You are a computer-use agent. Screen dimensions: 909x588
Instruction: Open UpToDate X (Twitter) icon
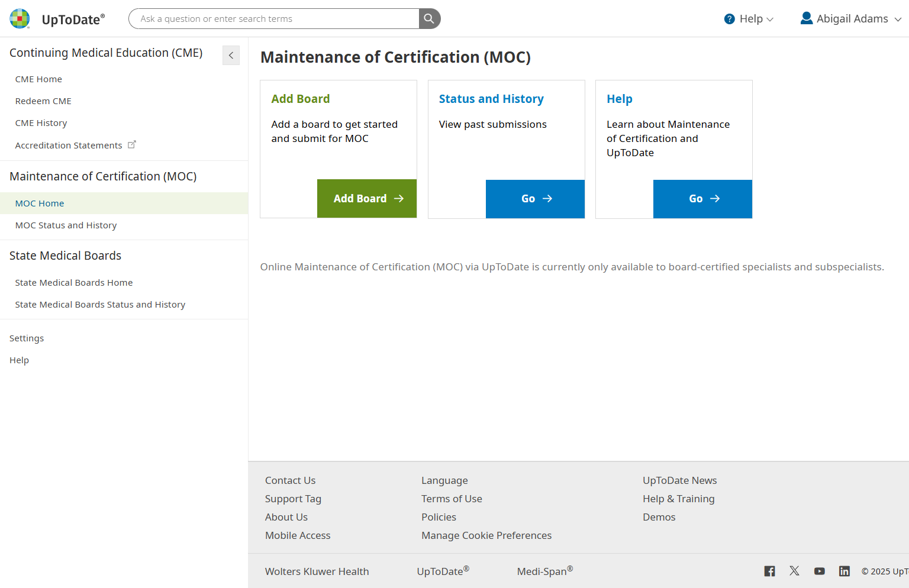(794, 571)
